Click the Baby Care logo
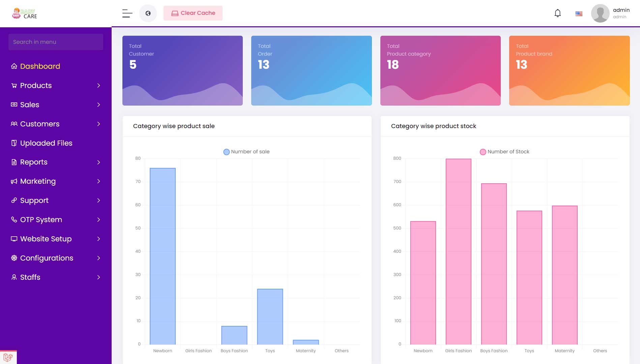This screenshot has height=364, width=640. (25, 13)
